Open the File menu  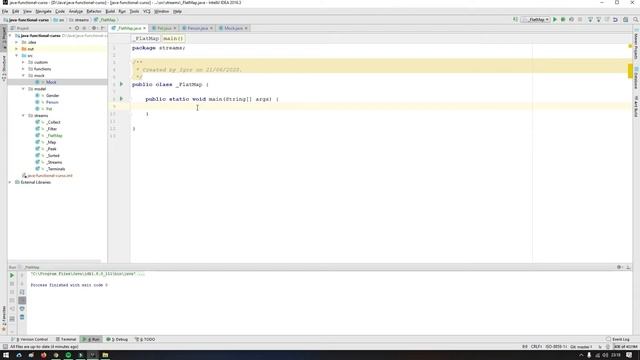(x=5, y=11)
